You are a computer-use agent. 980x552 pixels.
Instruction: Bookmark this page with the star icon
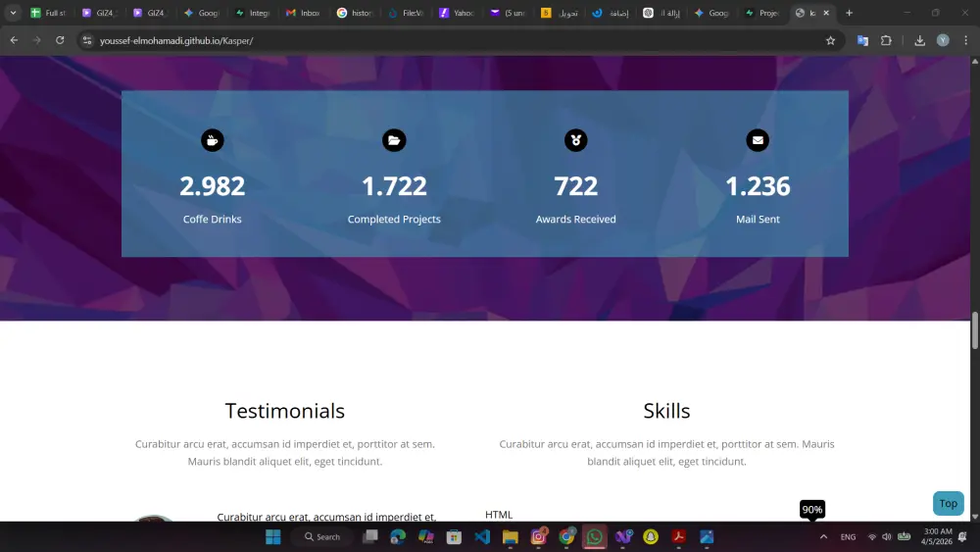(x=830, y=40)
